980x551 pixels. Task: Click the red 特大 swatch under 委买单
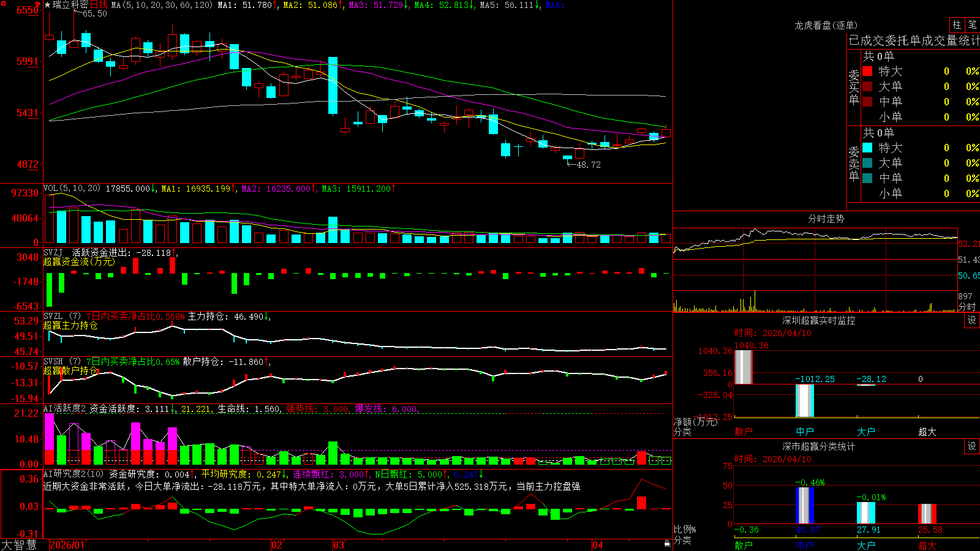tap(867, 71)
